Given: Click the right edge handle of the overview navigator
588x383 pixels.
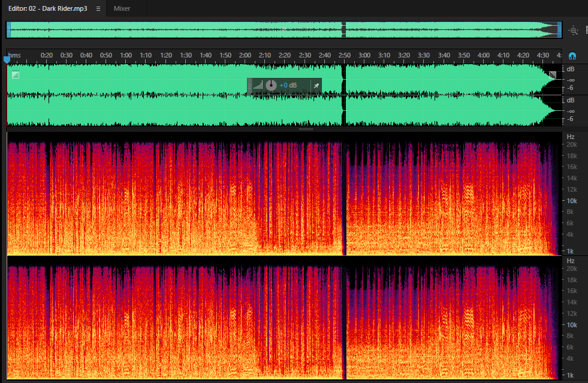Looking at the screenshot, I should point(559,29).
